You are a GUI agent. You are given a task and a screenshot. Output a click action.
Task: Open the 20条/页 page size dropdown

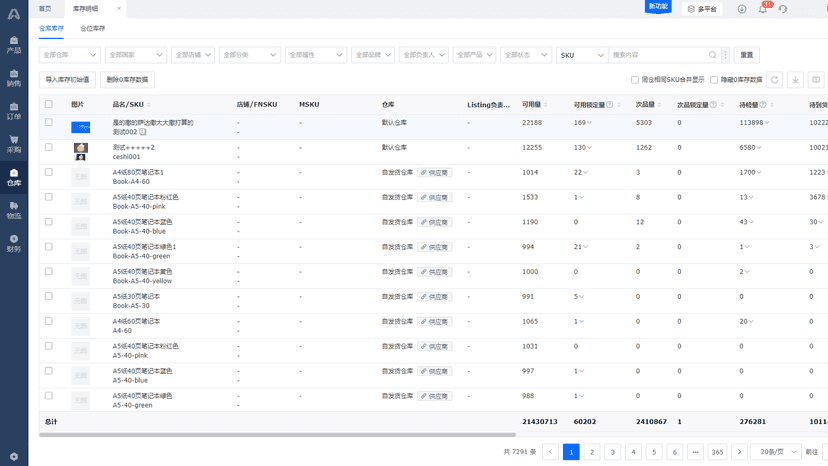click(776, 452)
